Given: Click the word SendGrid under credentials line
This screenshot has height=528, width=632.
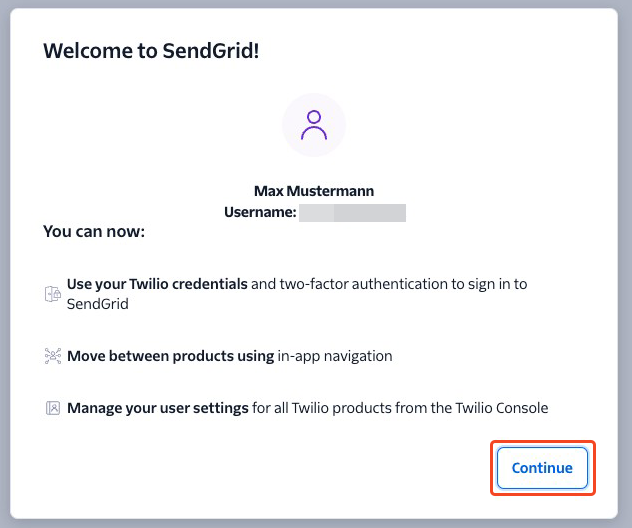Looking at the screenshot, I should (x=98, y=304).
